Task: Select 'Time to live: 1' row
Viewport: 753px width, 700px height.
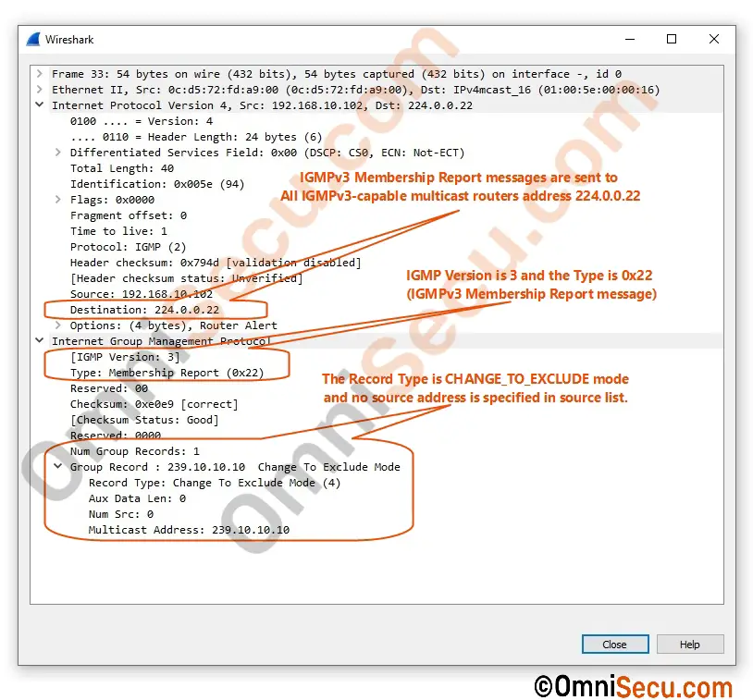Action: [118, 231]
